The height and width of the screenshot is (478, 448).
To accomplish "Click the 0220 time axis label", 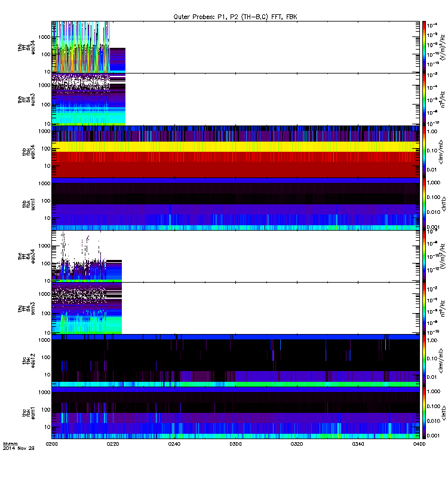I will click(x=113, y=444).
